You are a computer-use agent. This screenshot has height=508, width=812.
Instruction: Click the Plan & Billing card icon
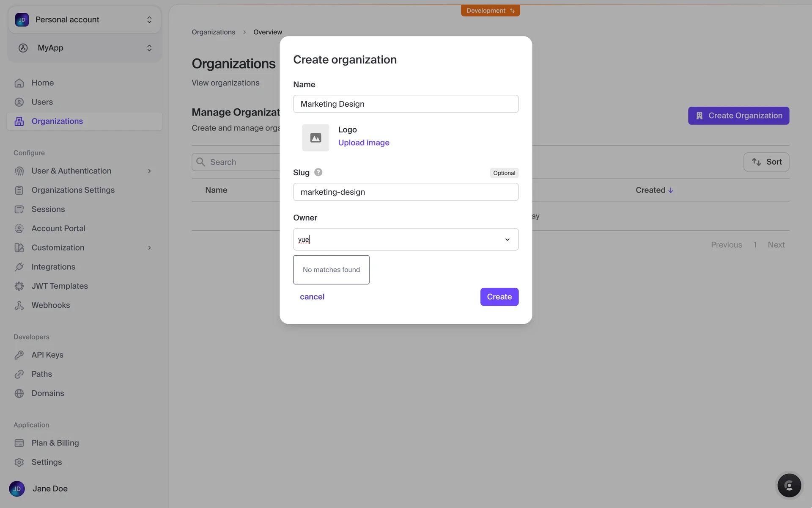19,443
